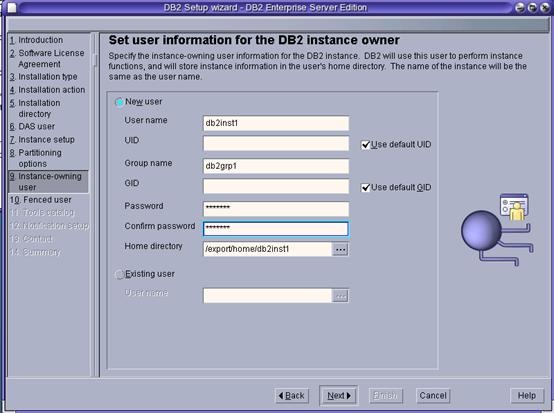
Task: Focus the Password field
Action: (276, 209)
